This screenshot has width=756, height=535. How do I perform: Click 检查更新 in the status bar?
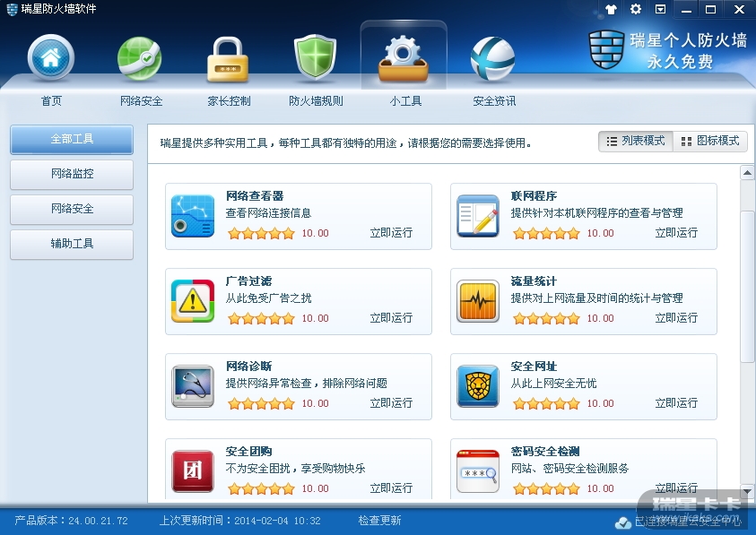(x=379, y=521)
